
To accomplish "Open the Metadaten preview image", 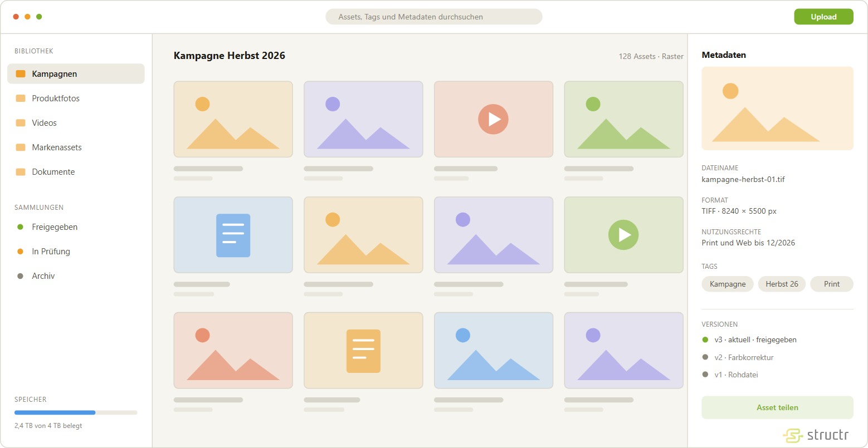I will pos(777,109).
